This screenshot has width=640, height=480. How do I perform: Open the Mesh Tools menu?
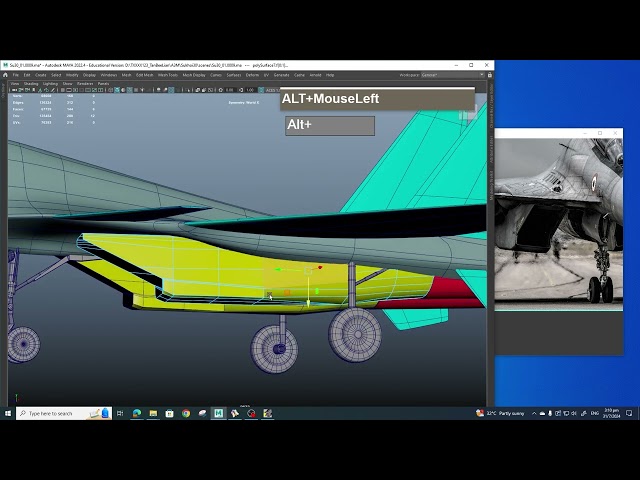[x=168, y=75]
